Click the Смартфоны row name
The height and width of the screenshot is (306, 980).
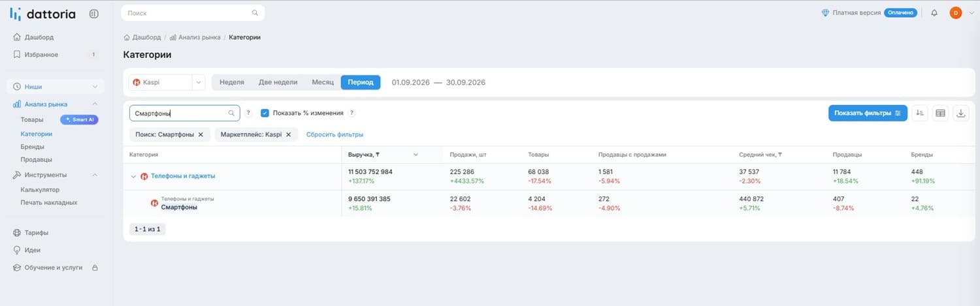pos(179,207)
